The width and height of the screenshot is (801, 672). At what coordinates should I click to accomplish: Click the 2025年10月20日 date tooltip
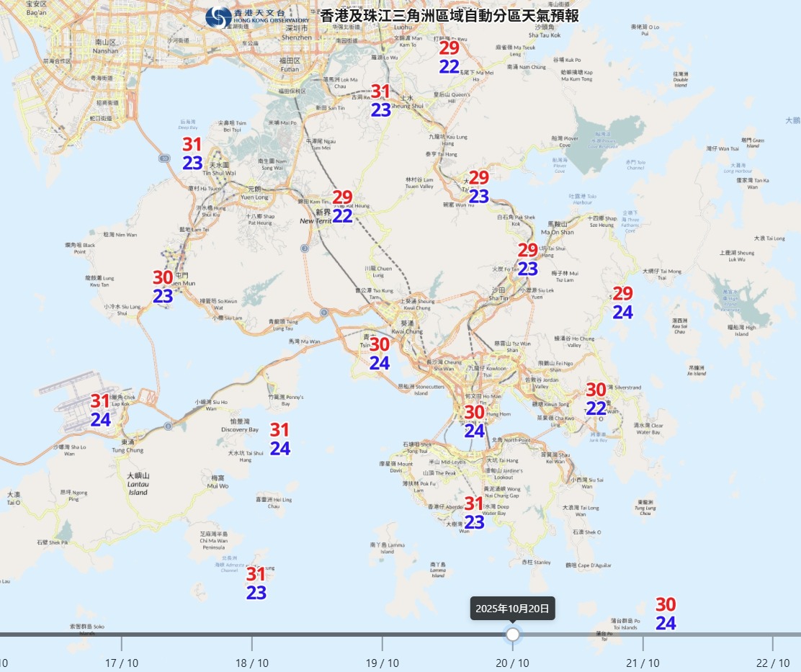pyautogui.click(x=512, y=608)
